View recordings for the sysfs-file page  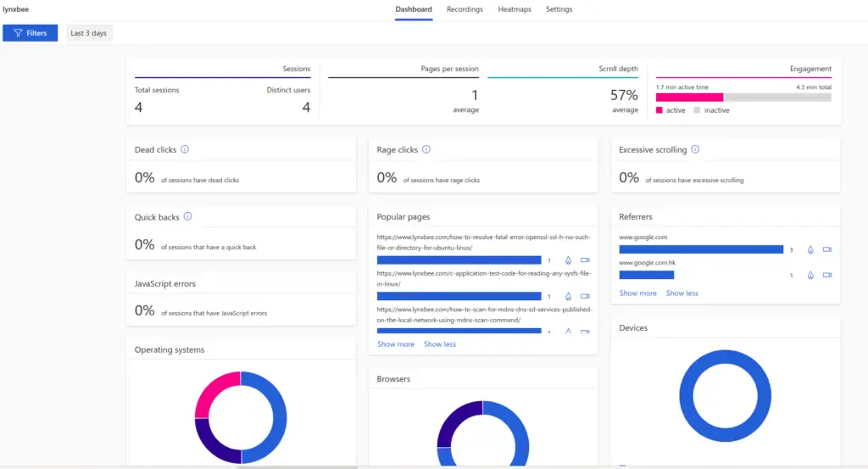coord(585,296)
